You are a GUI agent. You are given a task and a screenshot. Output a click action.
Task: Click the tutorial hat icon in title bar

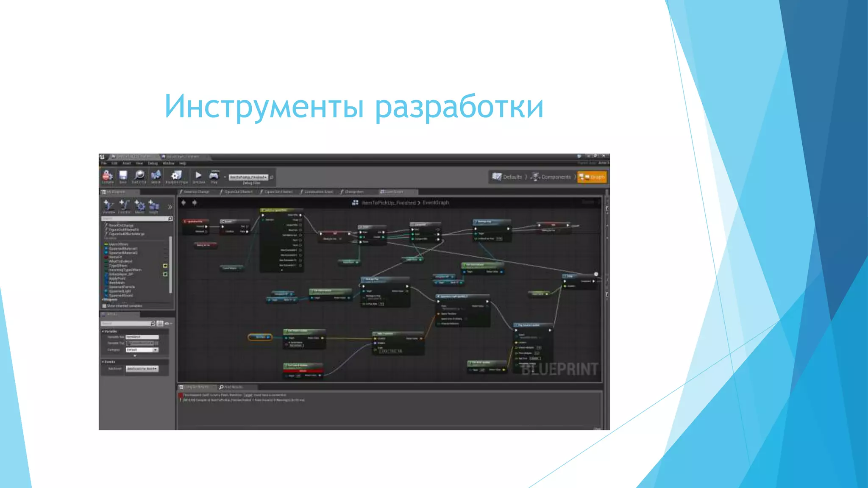click(x=579, y=156)
